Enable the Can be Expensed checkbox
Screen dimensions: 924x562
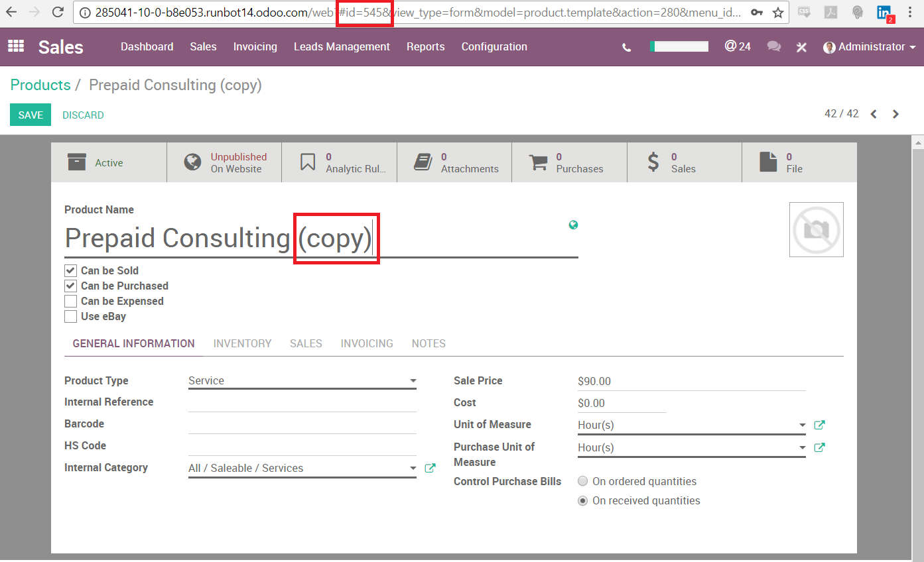70,301
